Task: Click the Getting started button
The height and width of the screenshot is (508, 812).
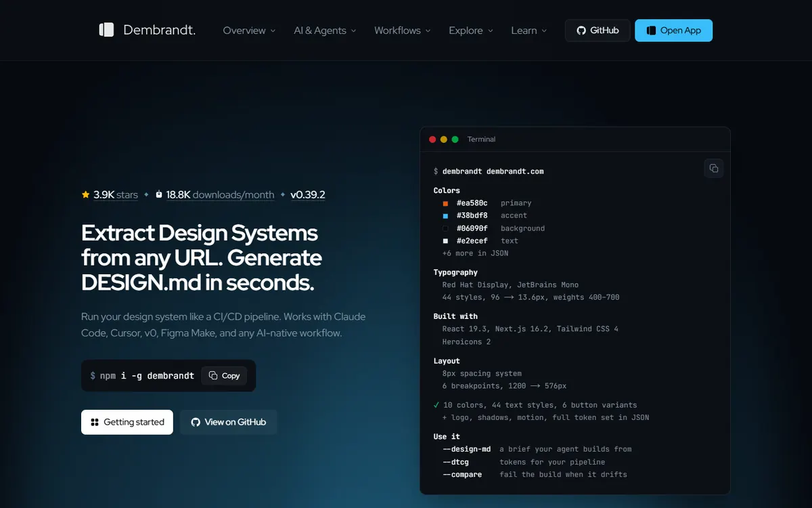Action: tap(127, 422)
